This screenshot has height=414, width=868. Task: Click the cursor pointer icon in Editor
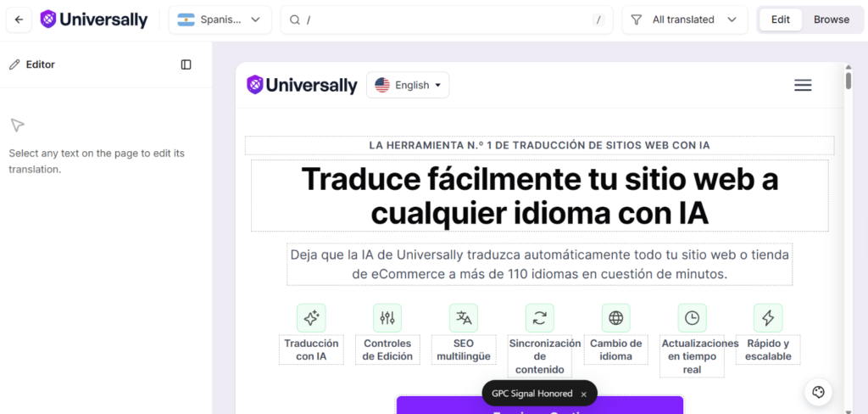(17, 126)
